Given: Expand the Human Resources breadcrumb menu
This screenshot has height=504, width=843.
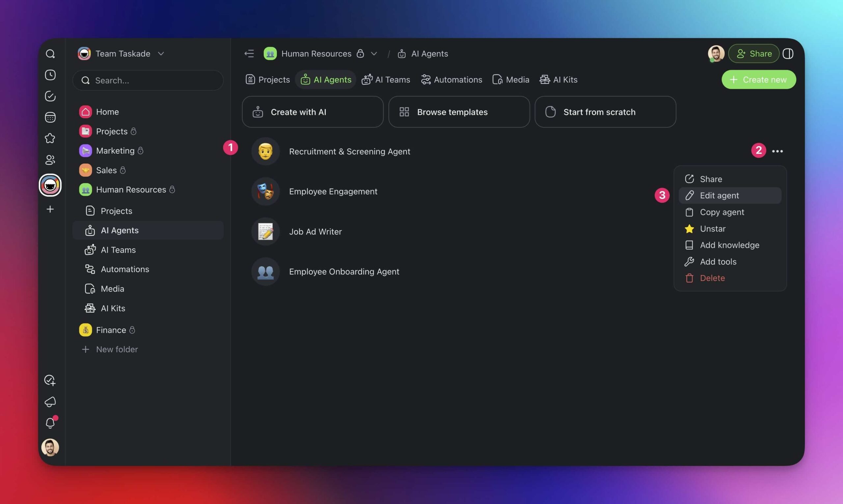Looking at the screenshot, I should click(374, 53).
